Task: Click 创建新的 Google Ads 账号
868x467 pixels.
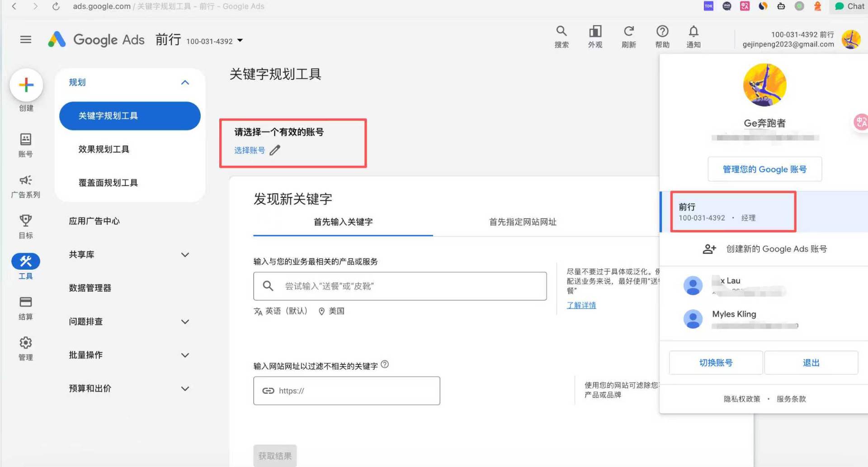Action: pos(765,249)
